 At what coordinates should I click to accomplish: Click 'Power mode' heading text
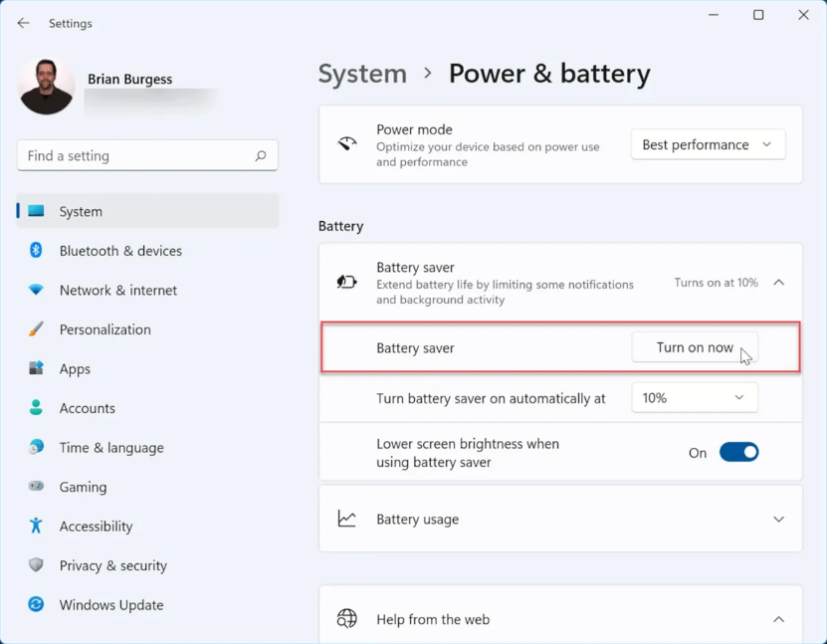click(x=414, y=129)
